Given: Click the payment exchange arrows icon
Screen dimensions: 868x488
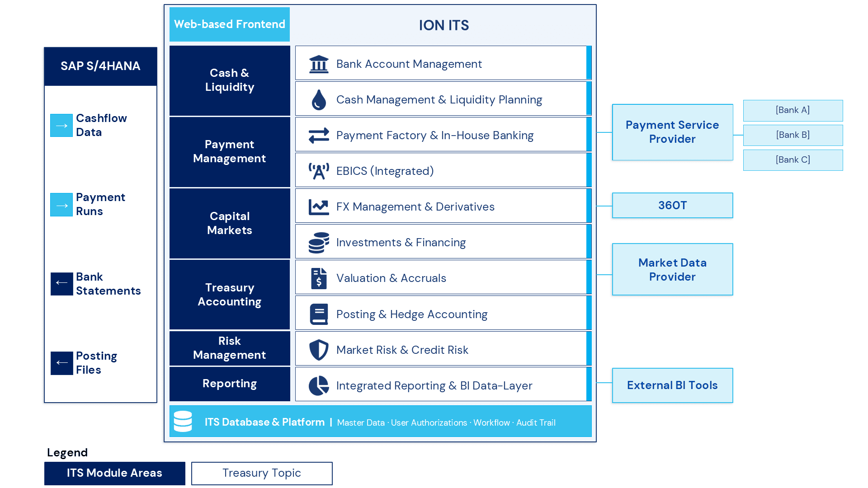Looking at the screenshot, I should 319,135.
